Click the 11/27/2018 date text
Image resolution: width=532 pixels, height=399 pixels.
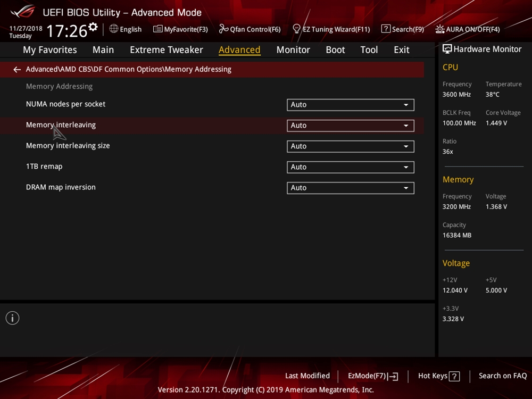[26, 29]
